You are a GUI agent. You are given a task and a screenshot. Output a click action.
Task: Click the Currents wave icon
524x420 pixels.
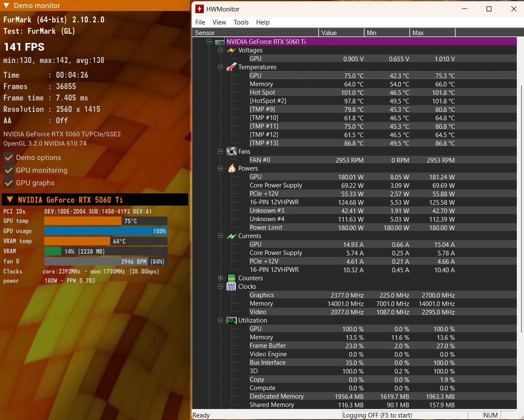coord(231,236)
